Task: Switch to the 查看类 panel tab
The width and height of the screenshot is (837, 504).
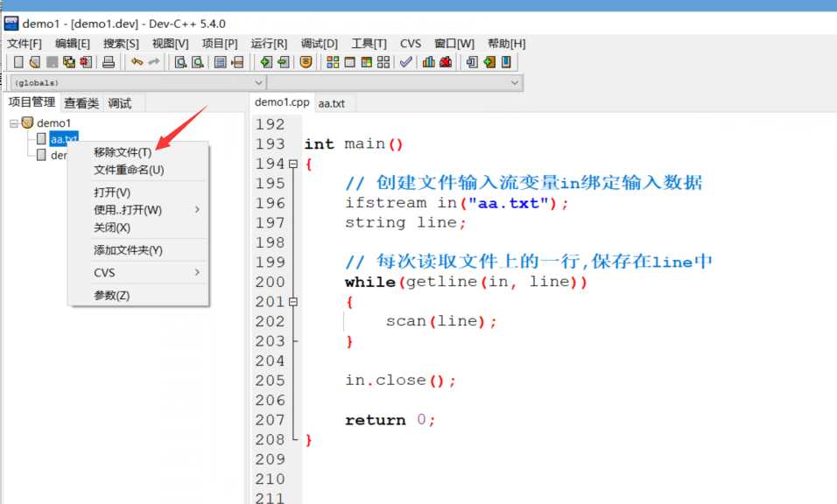Action: point(81,103)
